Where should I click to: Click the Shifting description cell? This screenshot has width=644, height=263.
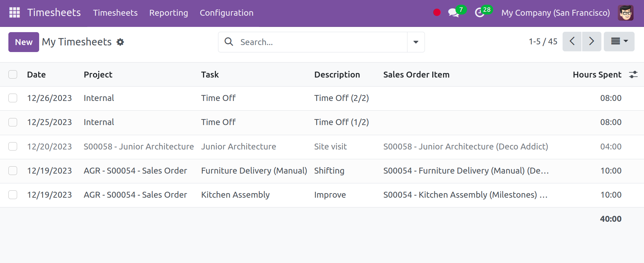pos(329,170)
